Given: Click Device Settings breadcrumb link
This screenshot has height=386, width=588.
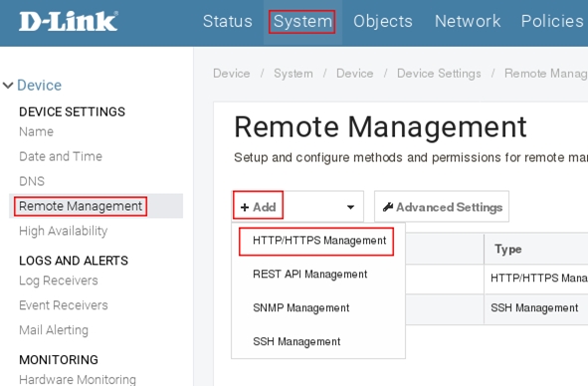Looking at the screenshot, I should (x=439, y=74).
